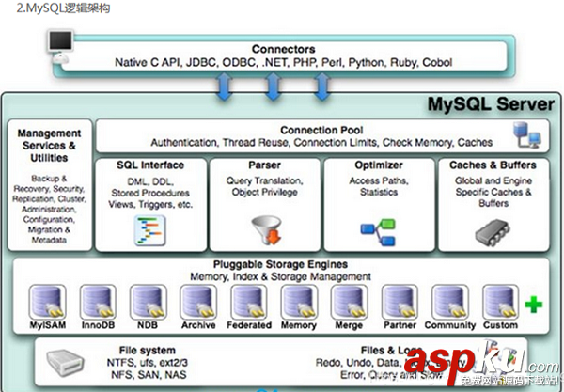The width and height of the screenshot is (564, 392).
Task: Click the 'Federated' label
Action: pyautogui.click(x=249, y=325)
